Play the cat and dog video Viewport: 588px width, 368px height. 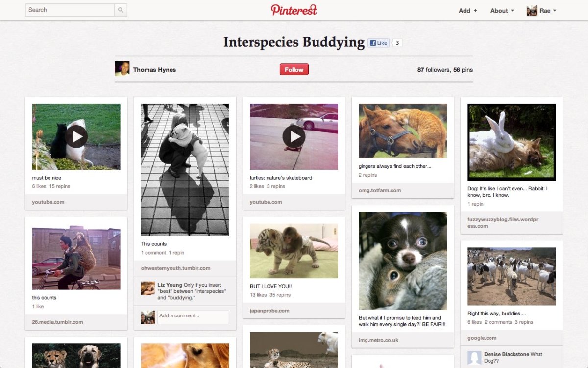pos(76,136)
